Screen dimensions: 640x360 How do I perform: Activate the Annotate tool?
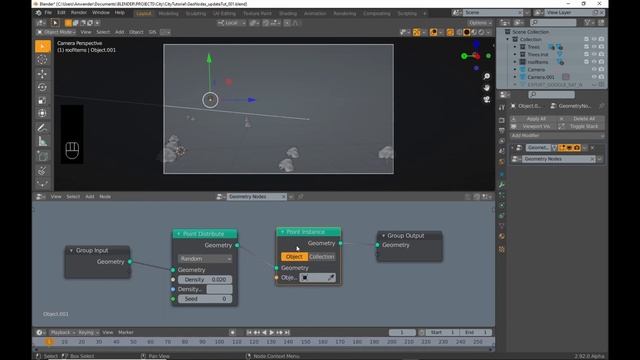[x=42, y=128]
